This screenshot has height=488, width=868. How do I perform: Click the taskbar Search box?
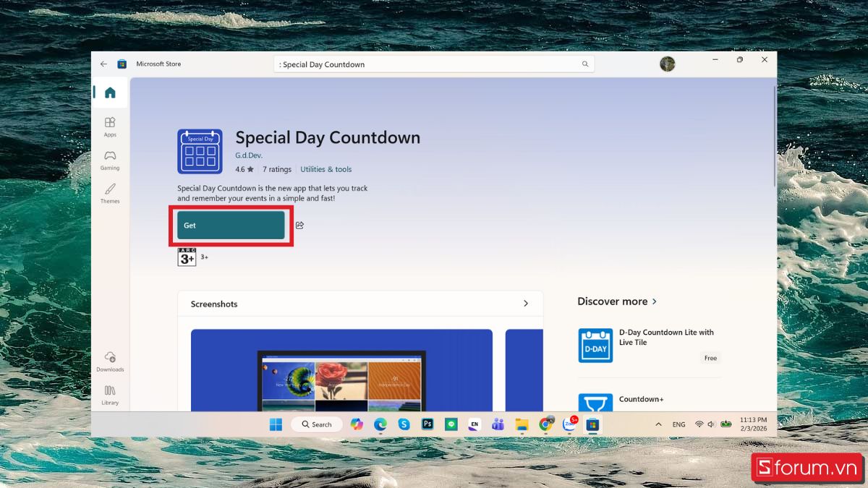(317, 424)
